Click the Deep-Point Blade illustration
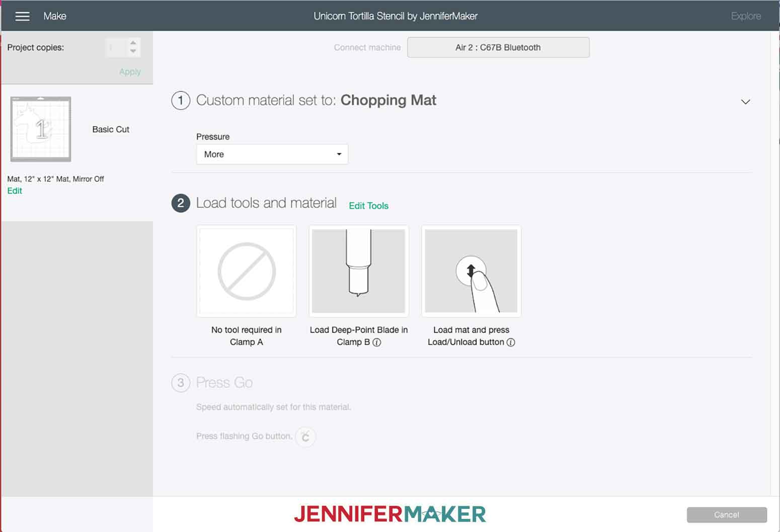Viewport: 780px width, 532px height. (x=359, y=271)
